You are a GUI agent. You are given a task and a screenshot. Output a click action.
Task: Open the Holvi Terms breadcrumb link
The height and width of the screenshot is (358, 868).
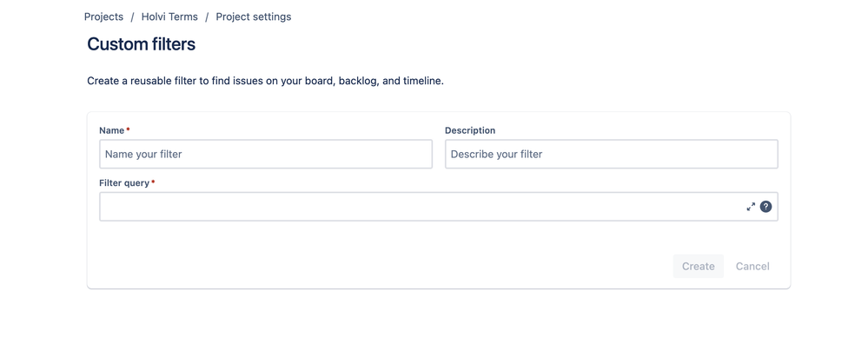169,17
